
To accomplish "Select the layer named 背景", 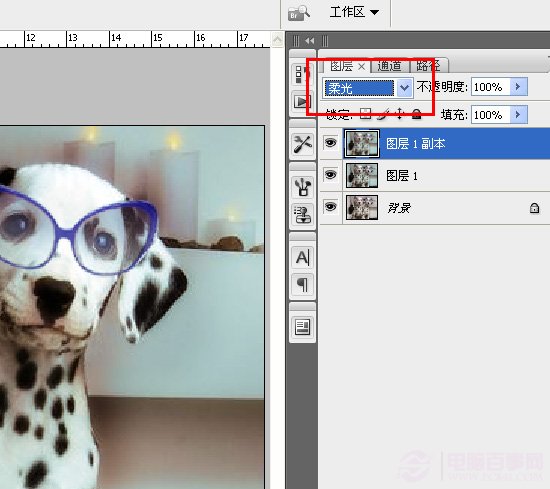I will coord(434,208).
